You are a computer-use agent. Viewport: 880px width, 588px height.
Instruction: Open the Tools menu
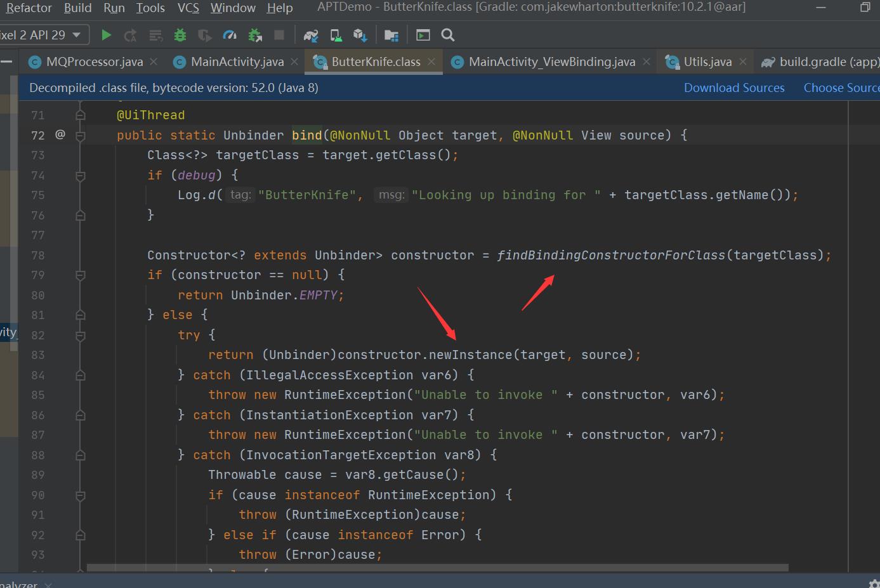tap(150, 8)
